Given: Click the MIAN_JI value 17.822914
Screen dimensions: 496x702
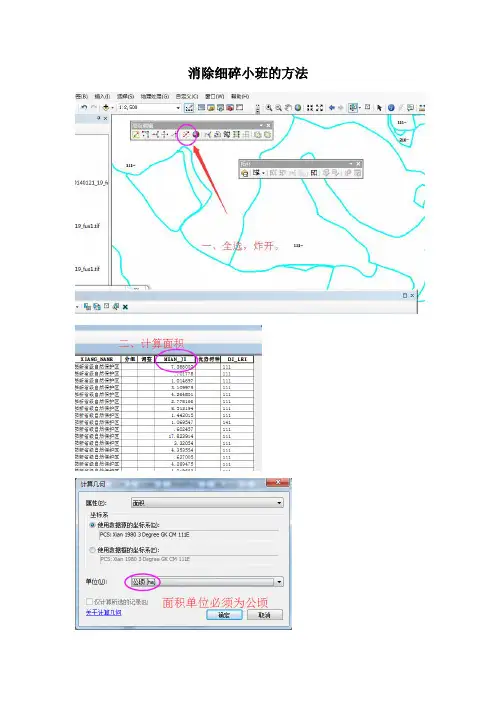Looking at the screenshot, I should 175,436.
